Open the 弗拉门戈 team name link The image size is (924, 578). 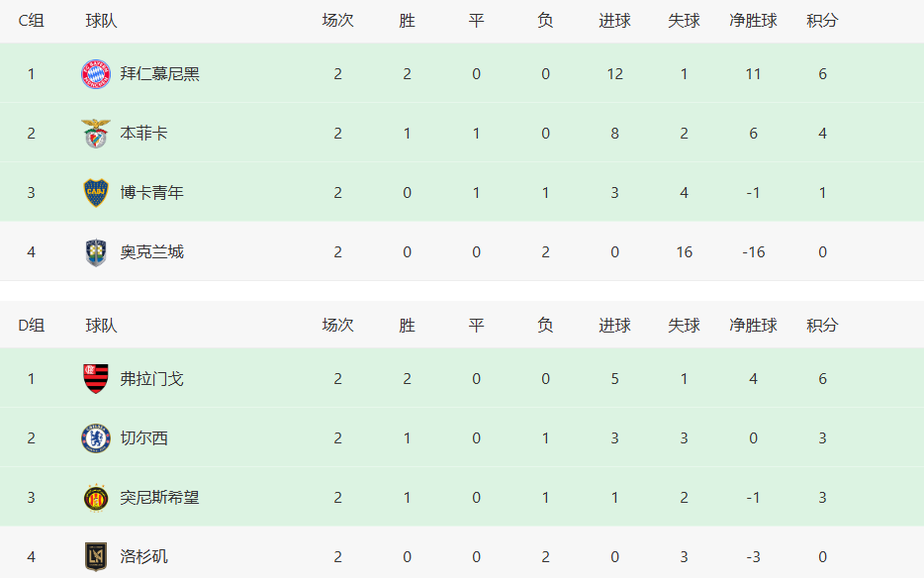(152, 379)
